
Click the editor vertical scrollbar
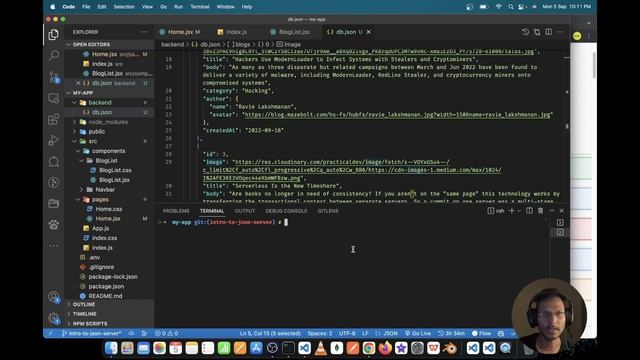coord(567,127)
